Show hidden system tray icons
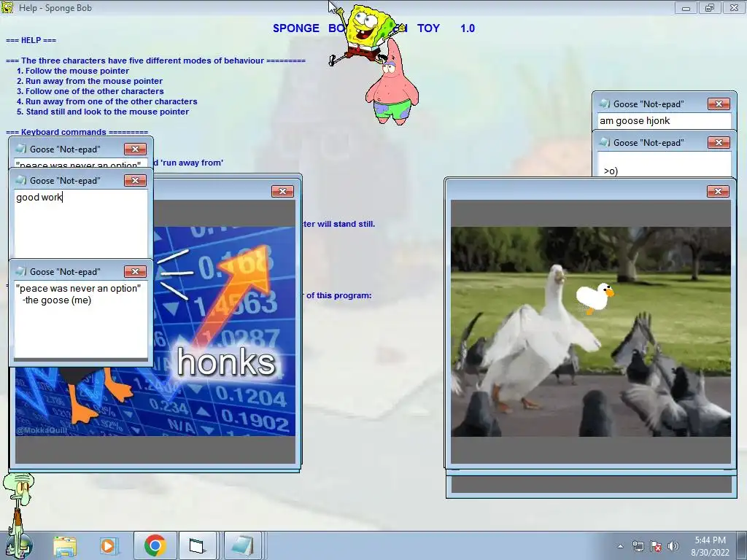The image size is (747, 560). tap(620, 546)
